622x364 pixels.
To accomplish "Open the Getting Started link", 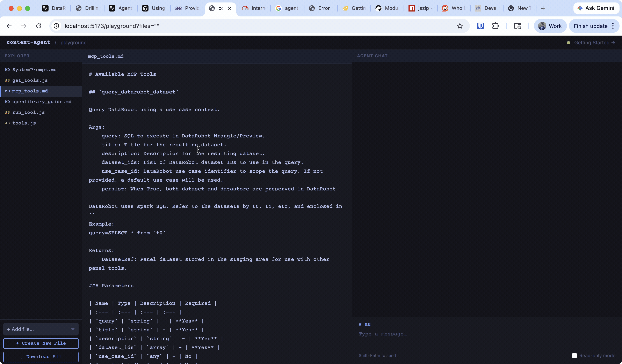I will 594,43.
